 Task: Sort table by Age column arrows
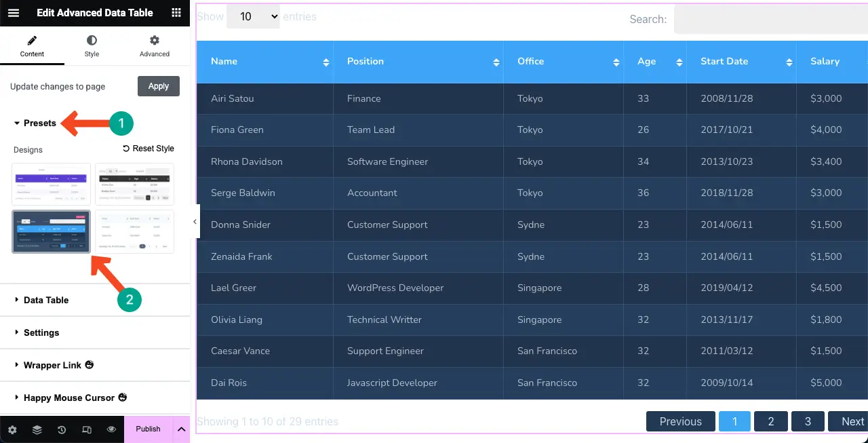[679, 62]
